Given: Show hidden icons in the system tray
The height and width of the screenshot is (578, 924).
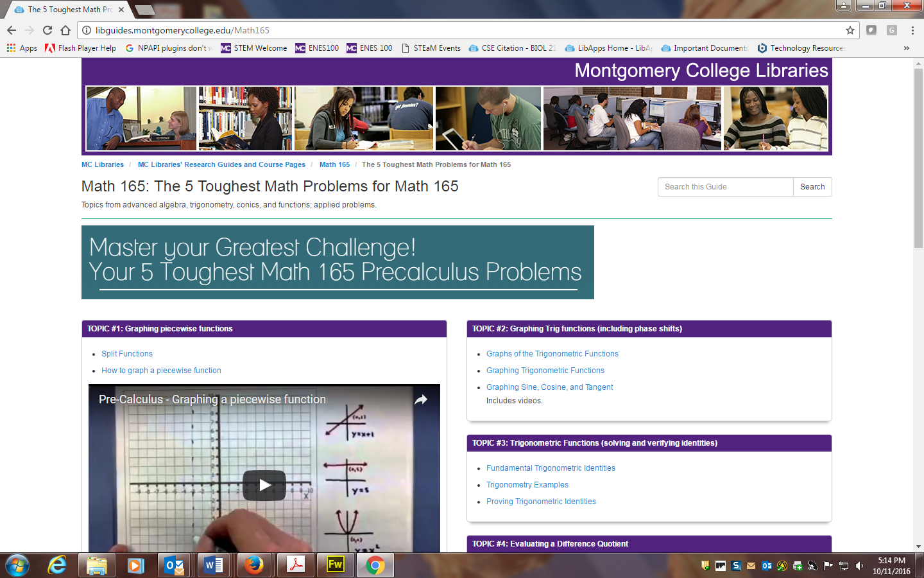Looking at the screenshot, I should click(704, 566).
